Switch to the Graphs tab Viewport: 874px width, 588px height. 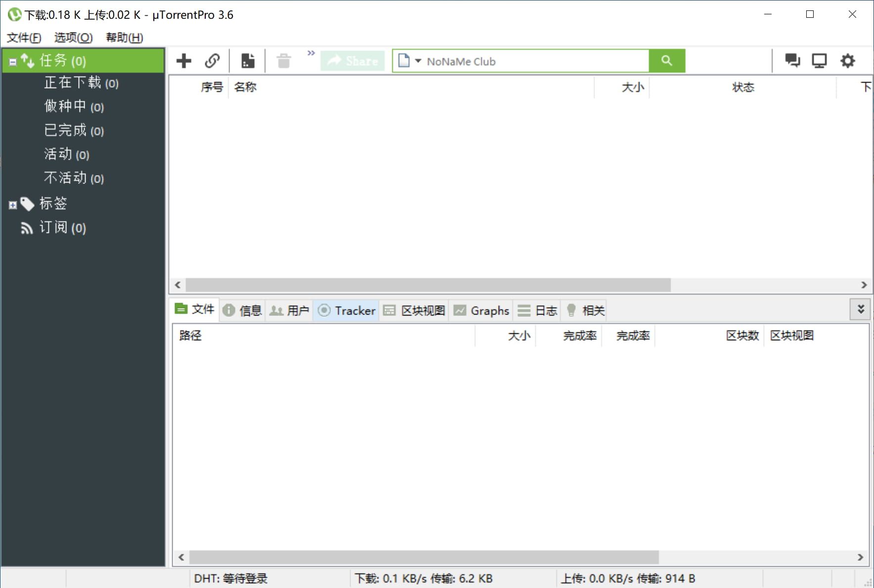click(x=481, y=311)
